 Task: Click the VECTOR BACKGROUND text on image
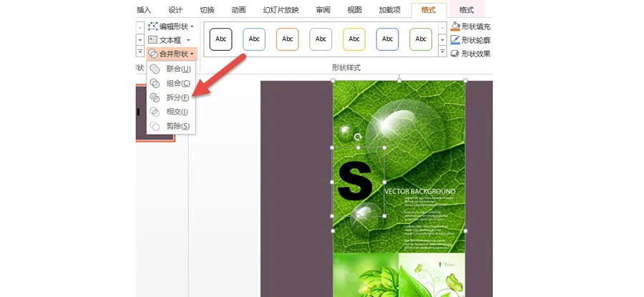[420, 191]
